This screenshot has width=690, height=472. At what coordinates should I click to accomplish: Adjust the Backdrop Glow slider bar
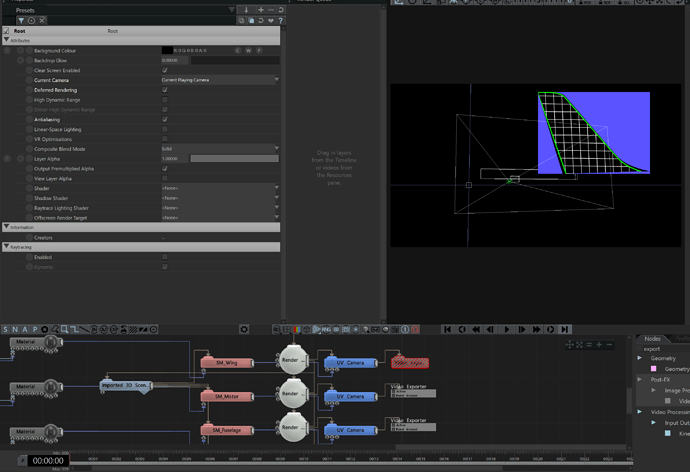235,60
